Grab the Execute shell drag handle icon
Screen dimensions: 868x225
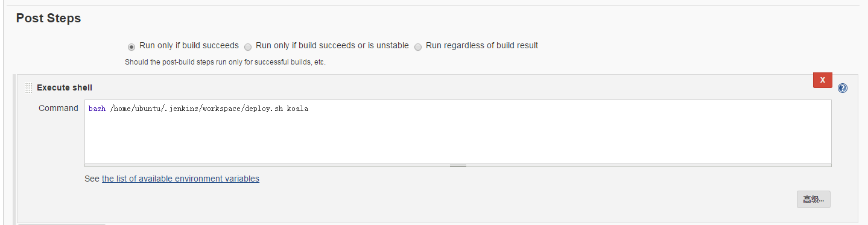tap(28, 88)
